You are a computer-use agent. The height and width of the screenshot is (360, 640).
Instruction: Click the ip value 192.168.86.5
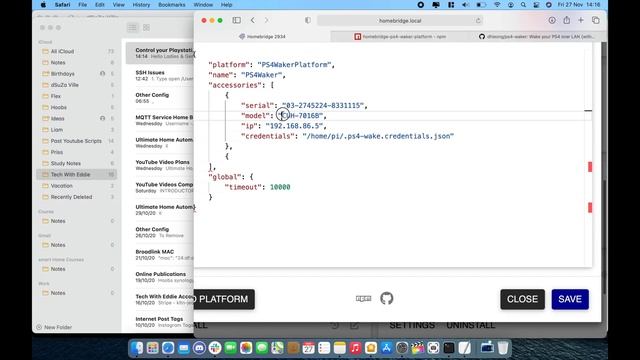coord(294,126)
